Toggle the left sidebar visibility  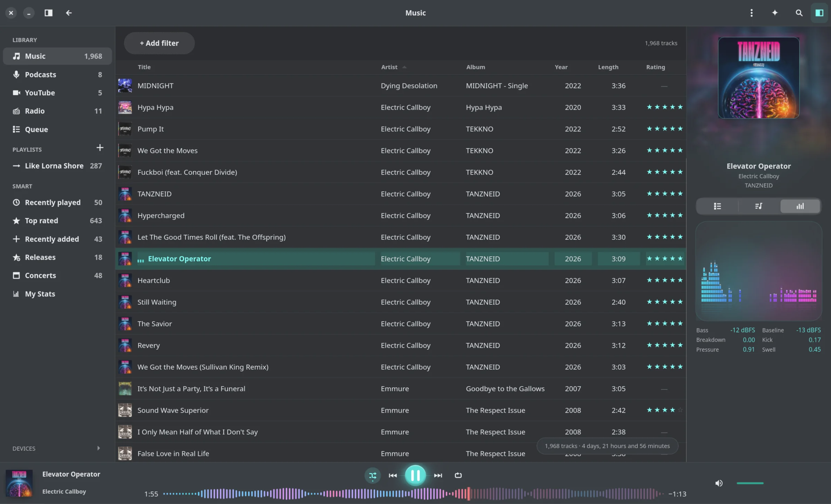48,13
